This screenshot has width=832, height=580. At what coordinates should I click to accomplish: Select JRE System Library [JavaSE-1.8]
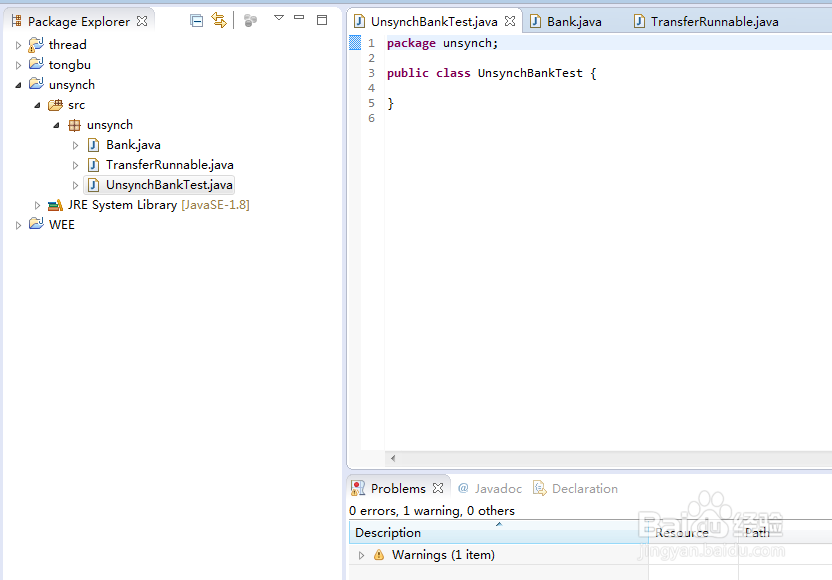158,205
